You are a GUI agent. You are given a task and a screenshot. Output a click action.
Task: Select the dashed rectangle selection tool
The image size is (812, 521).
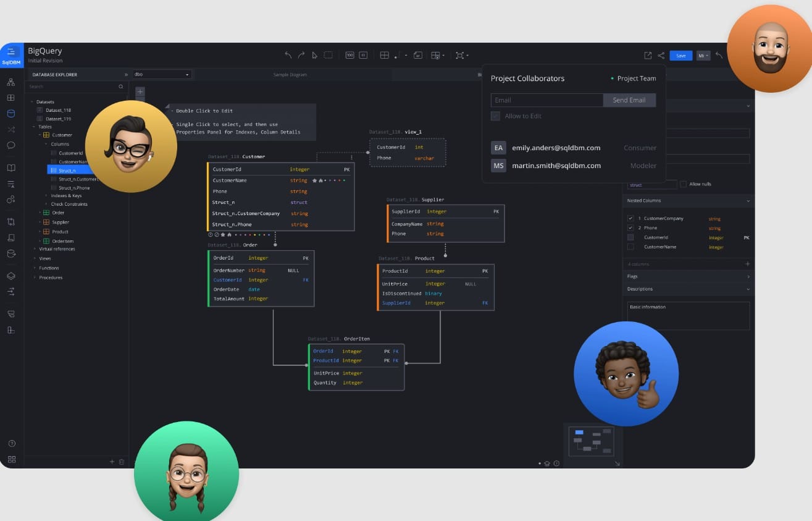[x=328, y=55]
